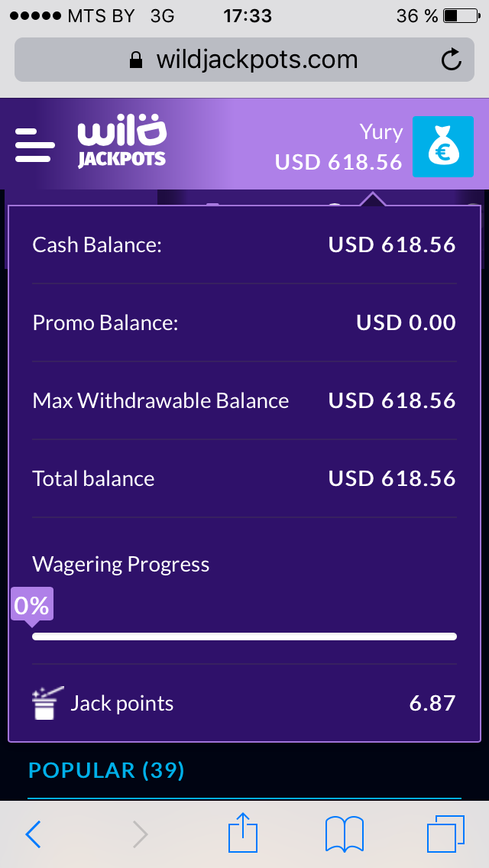Click the Wagering Progress bar

[x=244, y=636]
